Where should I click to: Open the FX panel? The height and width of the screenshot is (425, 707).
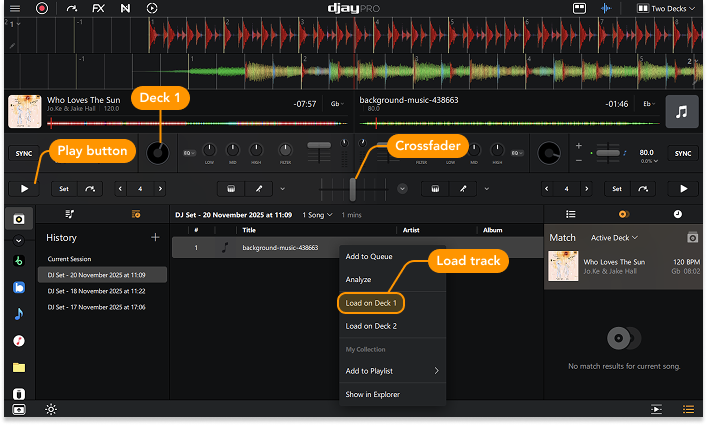(98, 8)
